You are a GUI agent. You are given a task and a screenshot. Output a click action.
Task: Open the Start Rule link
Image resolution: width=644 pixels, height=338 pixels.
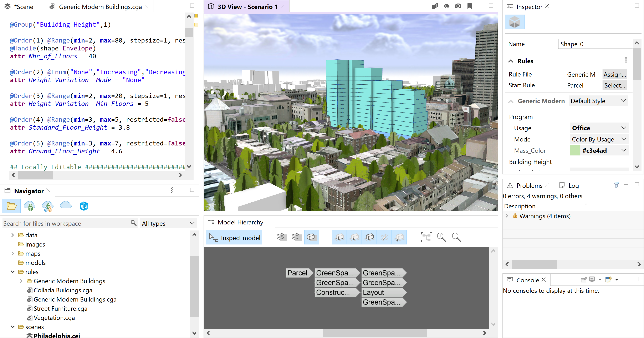521,85
